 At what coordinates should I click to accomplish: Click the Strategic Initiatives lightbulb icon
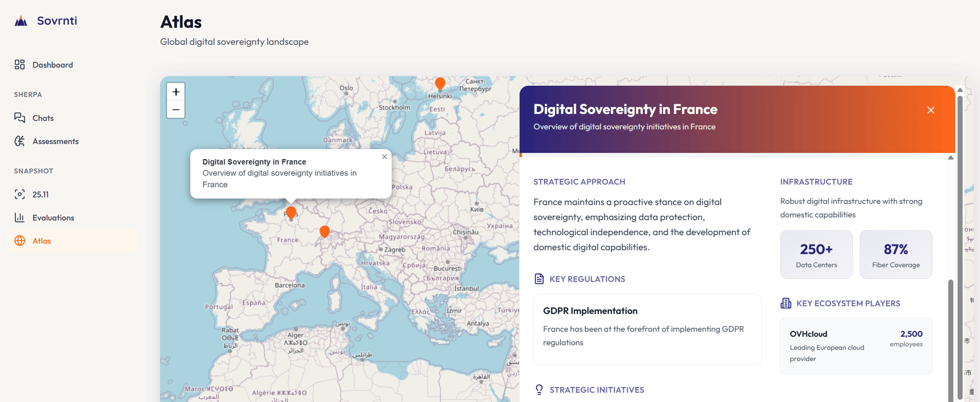coord(539,390)
